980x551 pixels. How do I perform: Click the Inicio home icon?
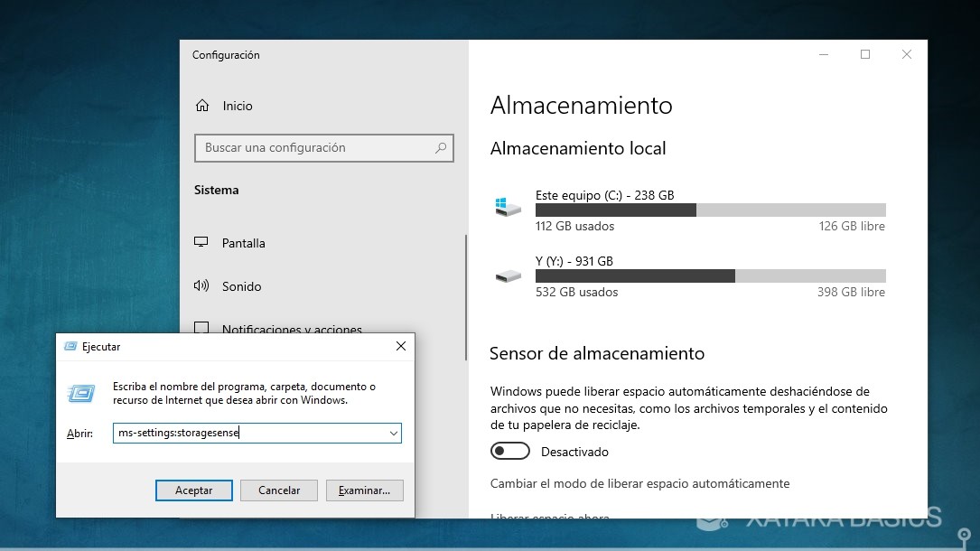pyautogui.click(x=202, y=105)
